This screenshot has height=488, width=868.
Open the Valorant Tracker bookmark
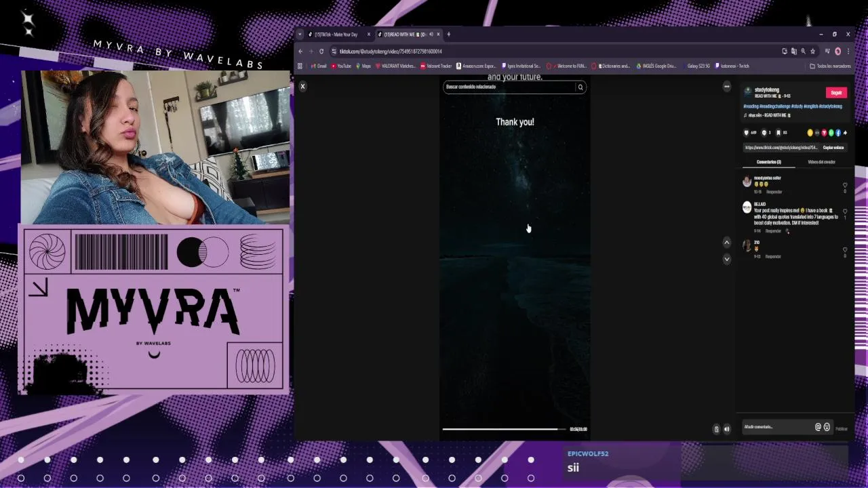point(436,66)
